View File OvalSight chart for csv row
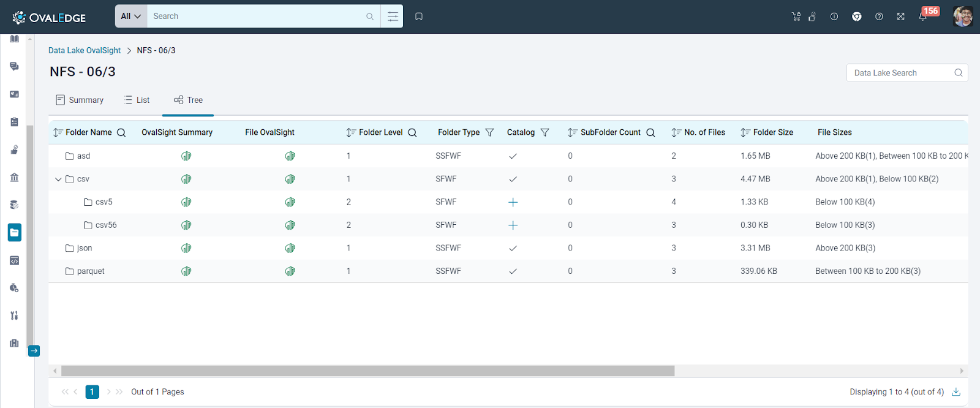 click(x=290, y=179)
